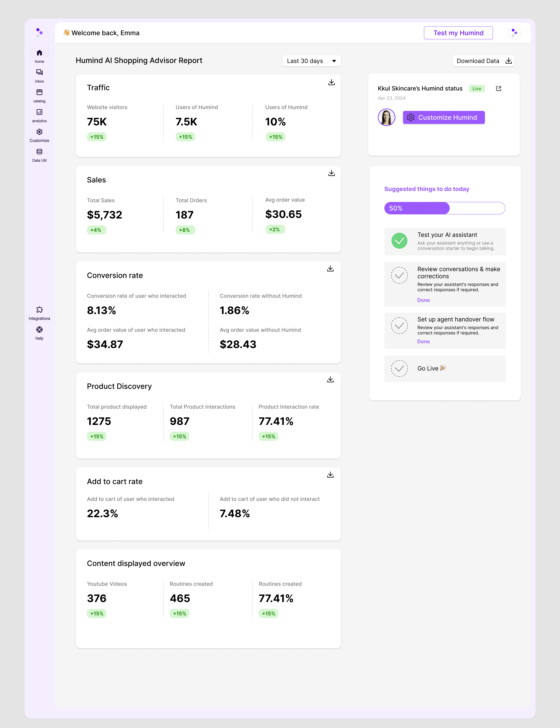Image resolution: width=560 pixels, height=728 pixels.
Task: Open Integrations puzzle icon
Action: pyautogui.click(x=39, y=310)
